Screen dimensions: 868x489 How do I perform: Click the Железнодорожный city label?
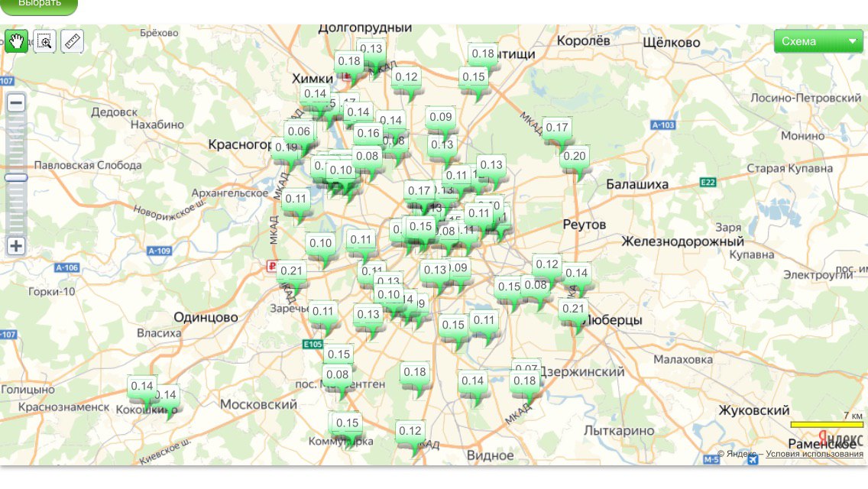coord(682,241)
